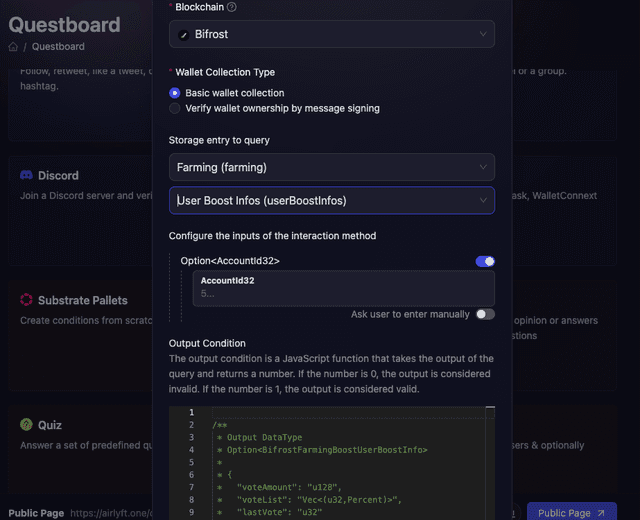Click the Blockchain help question-mark icon
The height and width of the screenshot is (520, 640).
click(x=232, y=7)
